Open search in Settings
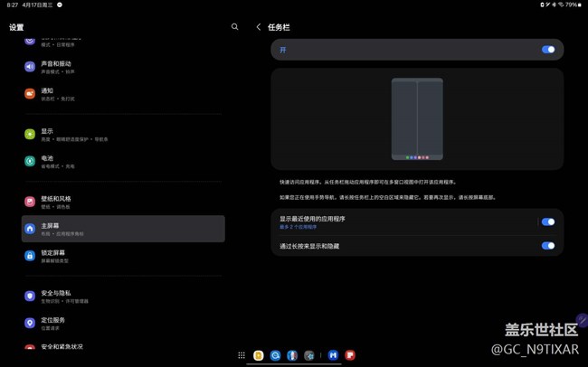Viewport: 588px width, 367px height. coord(235,27)
